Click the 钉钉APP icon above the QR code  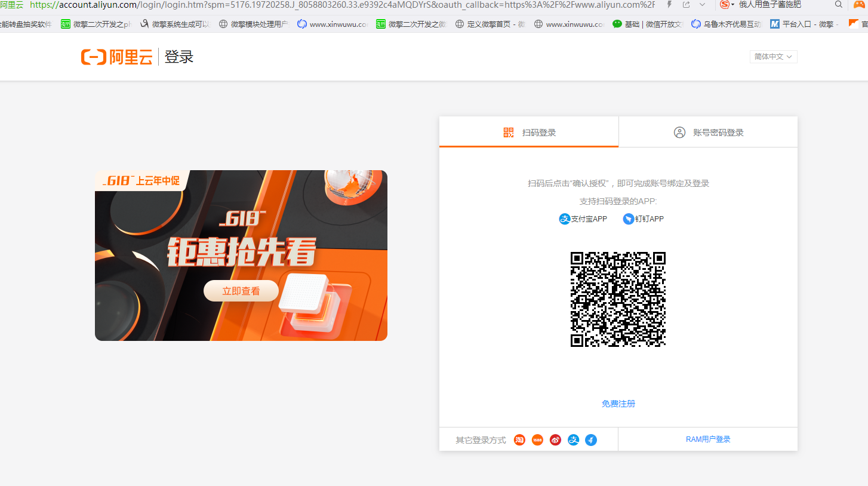628,219
